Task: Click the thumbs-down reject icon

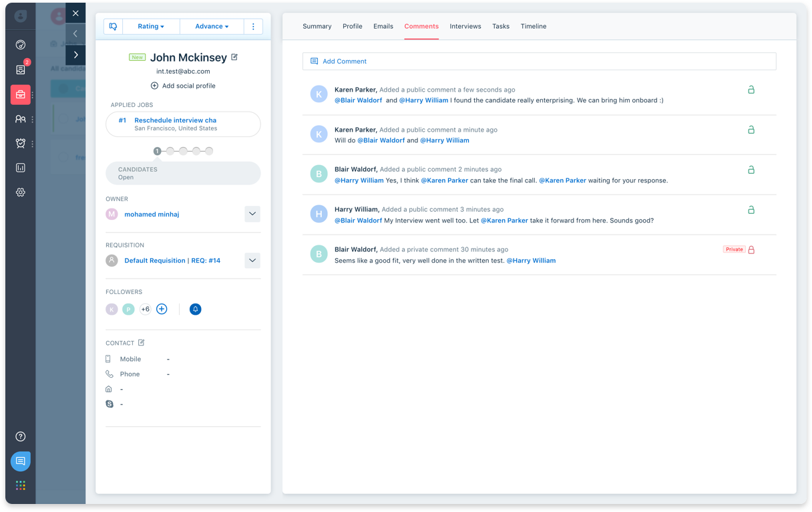Action: 114,27
